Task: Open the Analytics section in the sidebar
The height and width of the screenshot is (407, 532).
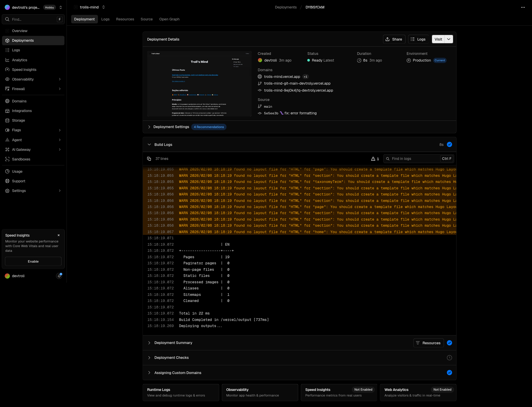Action: 20,60
